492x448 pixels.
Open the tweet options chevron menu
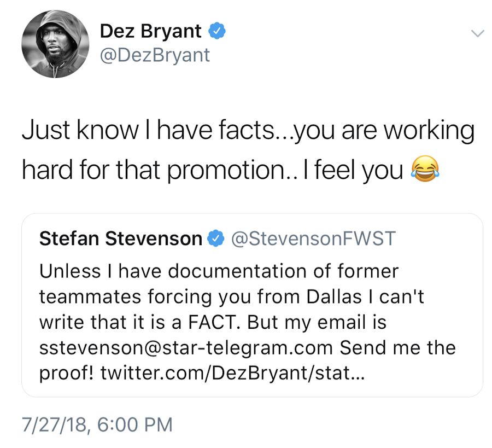click(x=477, y=34)
